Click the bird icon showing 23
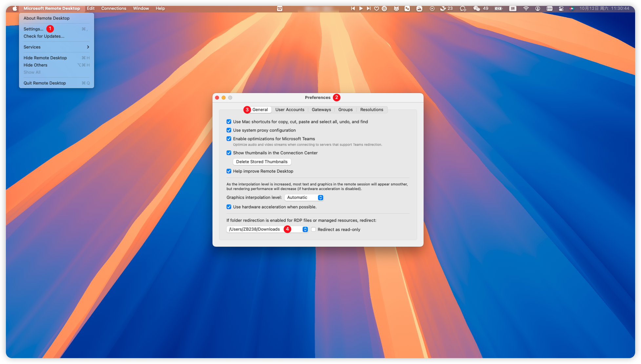 pos(446,9)
